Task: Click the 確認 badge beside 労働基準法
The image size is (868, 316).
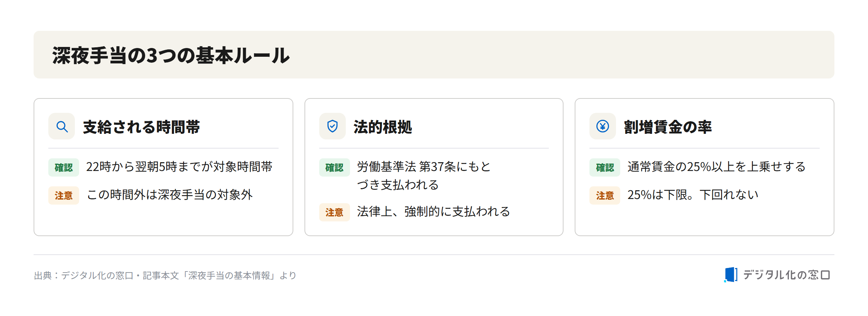Action: click(334, 167)
